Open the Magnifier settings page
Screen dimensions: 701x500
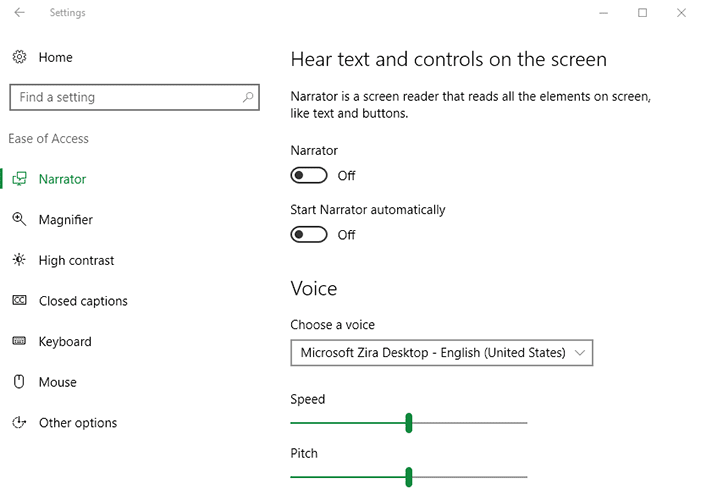click(66, 220)
